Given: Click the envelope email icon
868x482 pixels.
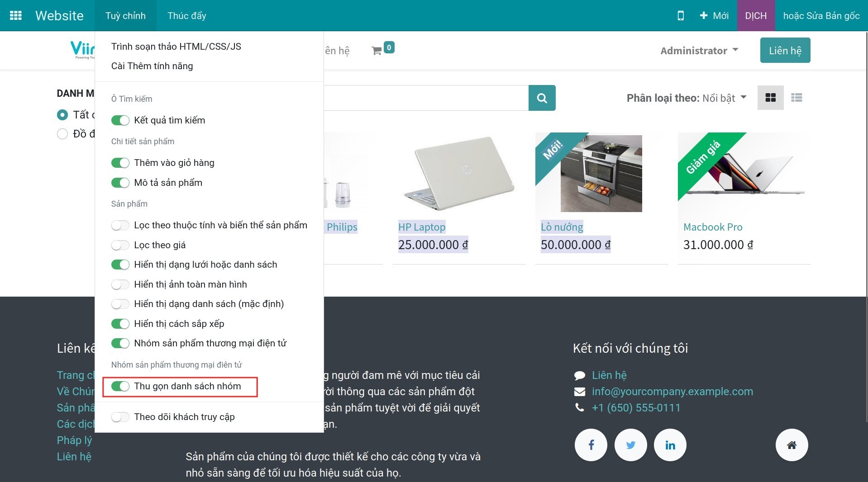Looking at the screenshot, I should (579, 392).
